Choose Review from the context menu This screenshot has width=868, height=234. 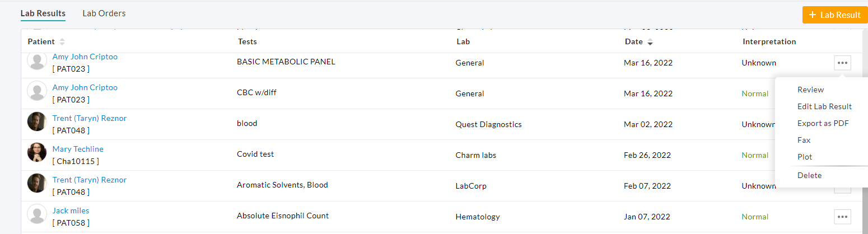[810, 90]
